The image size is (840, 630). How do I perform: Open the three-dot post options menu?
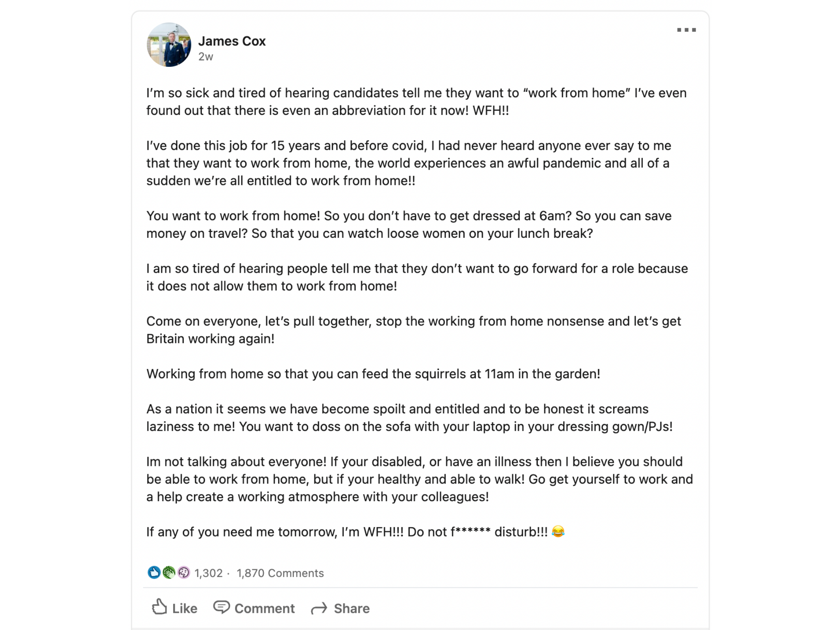686,30
